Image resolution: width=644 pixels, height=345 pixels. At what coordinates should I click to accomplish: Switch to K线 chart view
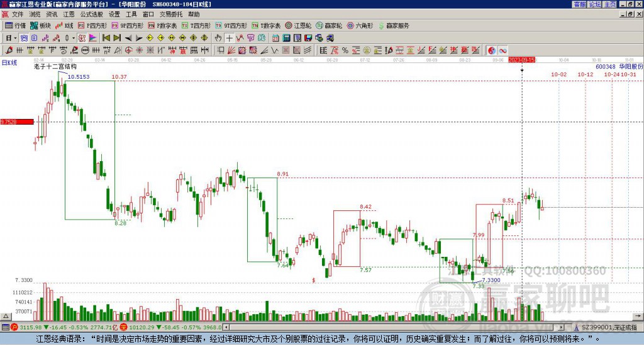click(64, 25)
